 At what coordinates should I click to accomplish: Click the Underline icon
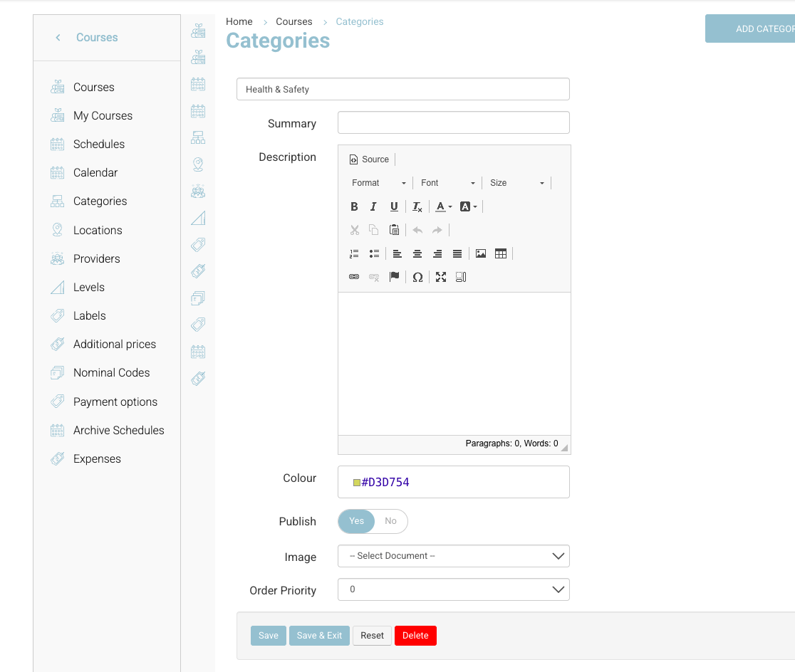[394, 206]
